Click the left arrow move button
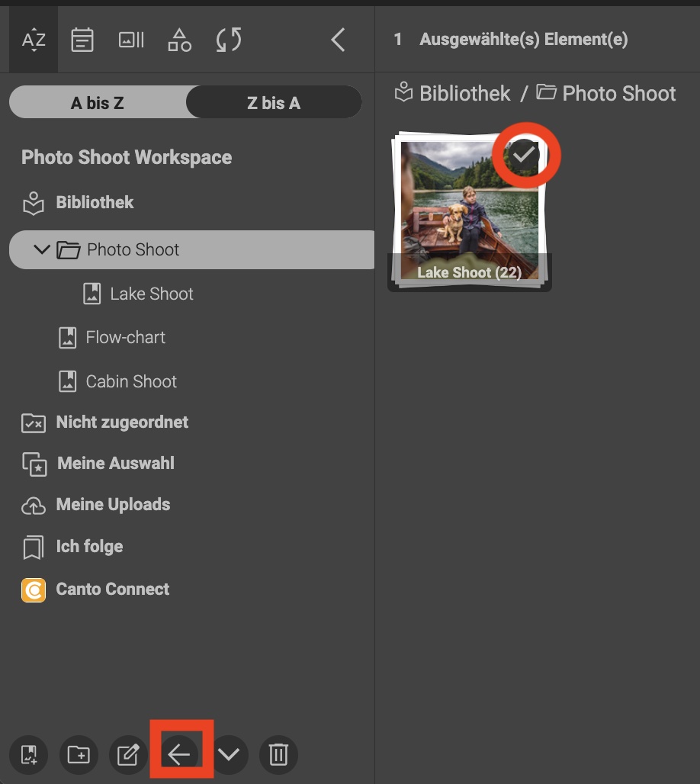The height and width of the screenshot is (784, 700). 180,755
